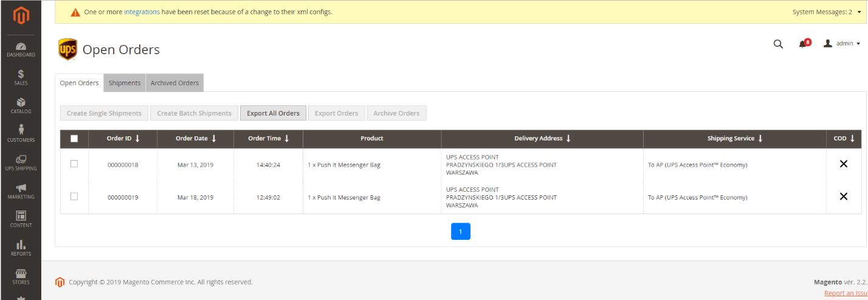Image resolution: width=868 pixels, height=300 pixels.
Task: Open the integrations link in the warning
Action: (x=142, y=12)
